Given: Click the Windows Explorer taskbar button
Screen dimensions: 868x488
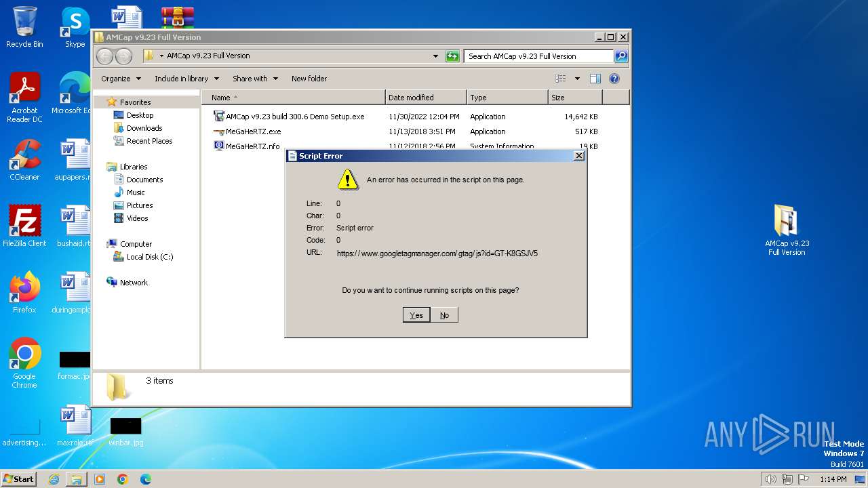Looking at the screenshot, I should click(77, 479).
